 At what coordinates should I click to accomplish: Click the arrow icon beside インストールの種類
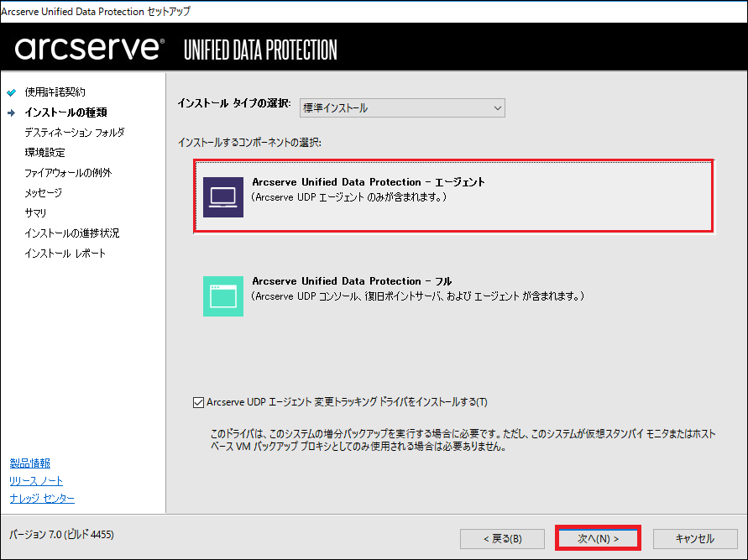12,113
